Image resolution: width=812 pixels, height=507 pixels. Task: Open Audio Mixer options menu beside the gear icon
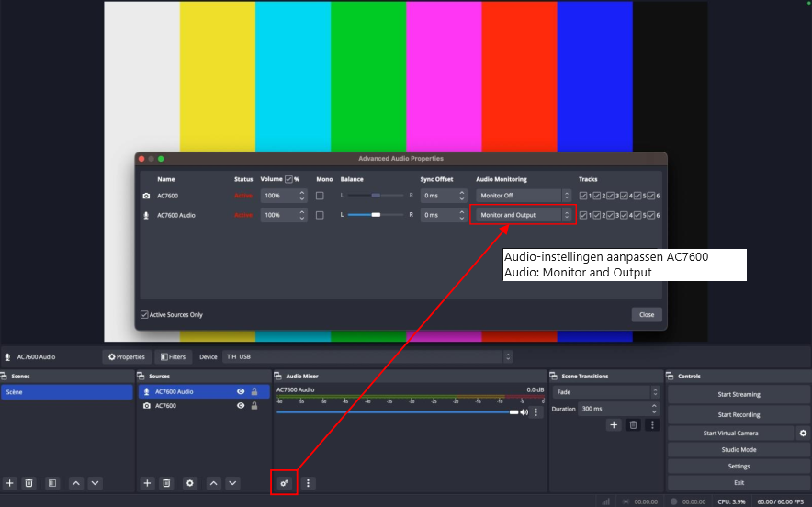[x=308, y=483]
